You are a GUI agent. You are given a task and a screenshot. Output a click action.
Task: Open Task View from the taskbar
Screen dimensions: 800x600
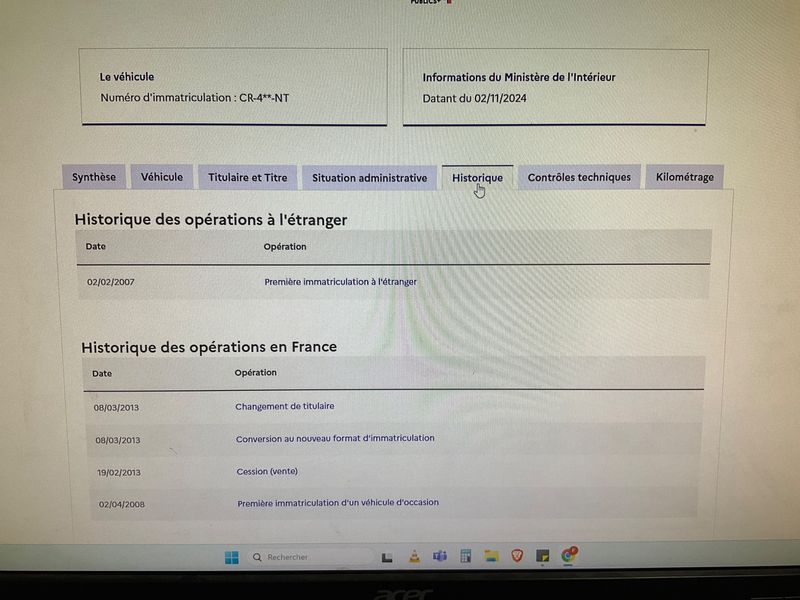tap(387, 558)
